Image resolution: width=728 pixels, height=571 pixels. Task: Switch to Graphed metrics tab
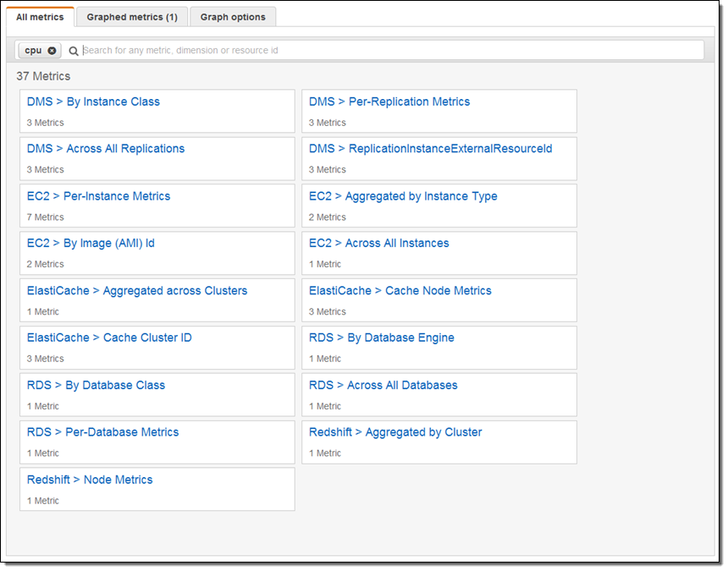(132, 17)
